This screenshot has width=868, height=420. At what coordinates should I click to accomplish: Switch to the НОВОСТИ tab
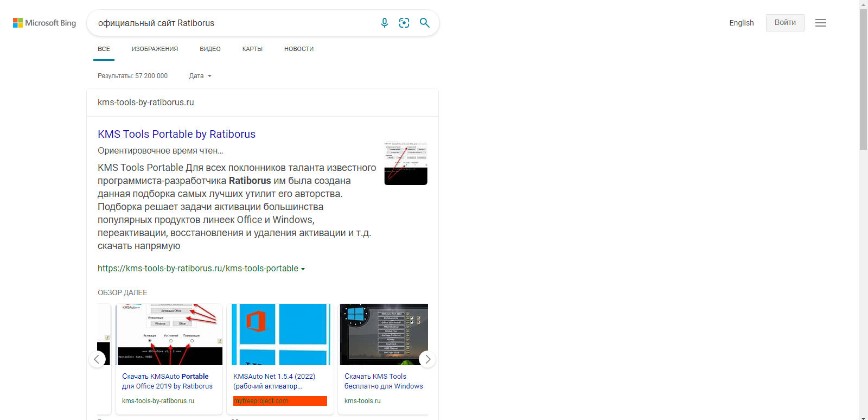(299, 49)
